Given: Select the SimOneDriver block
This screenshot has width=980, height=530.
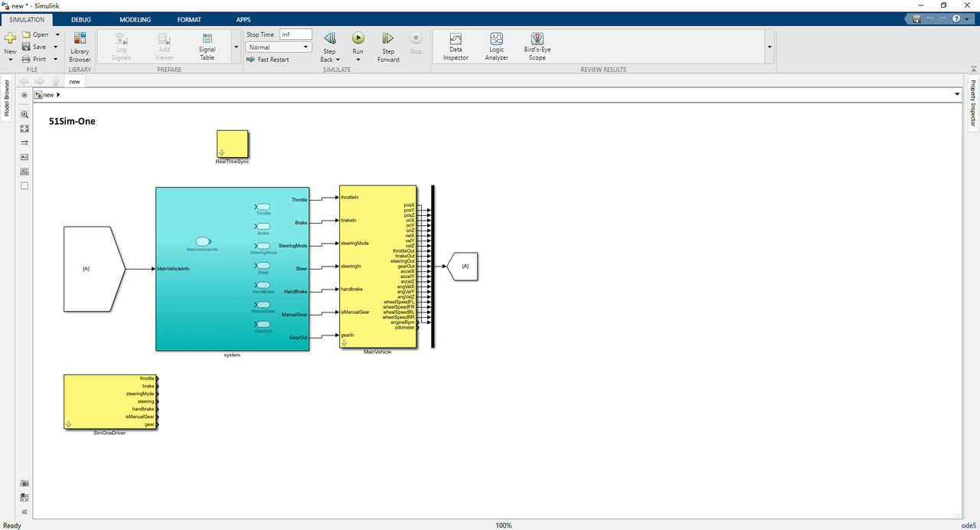Looking at the screenshot, I should click(110, 402).
